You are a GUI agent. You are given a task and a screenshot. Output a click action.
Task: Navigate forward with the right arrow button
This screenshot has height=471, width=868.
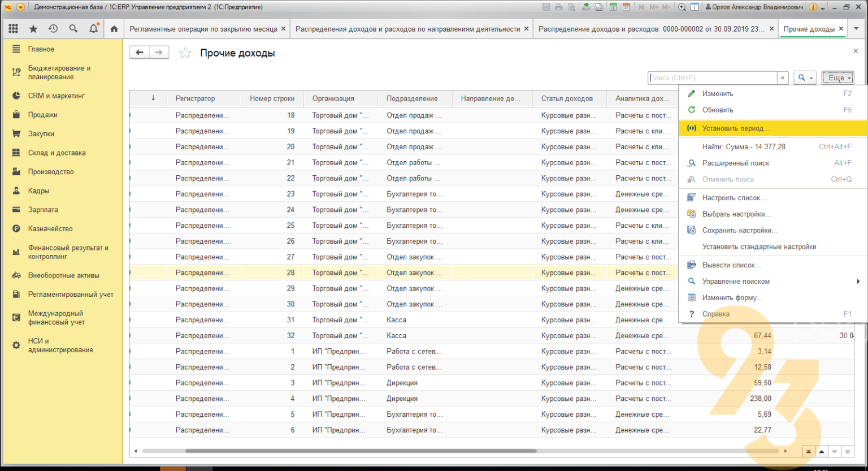159,53
